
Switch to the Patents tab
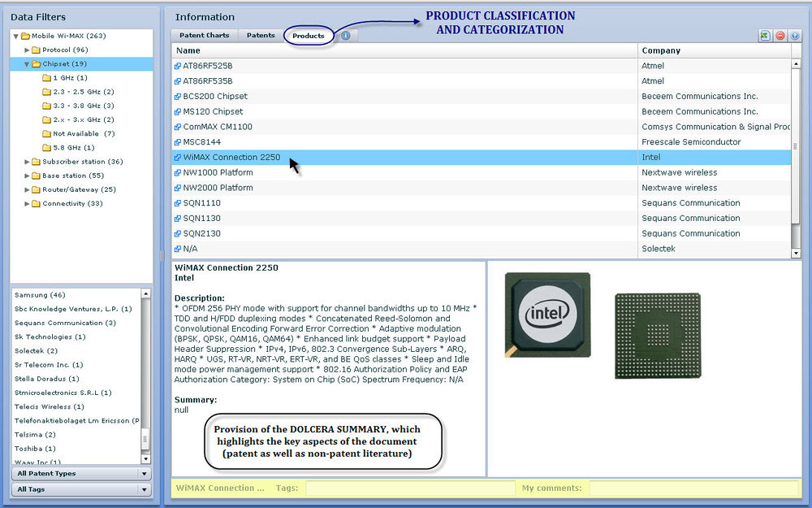pos(260,35)
